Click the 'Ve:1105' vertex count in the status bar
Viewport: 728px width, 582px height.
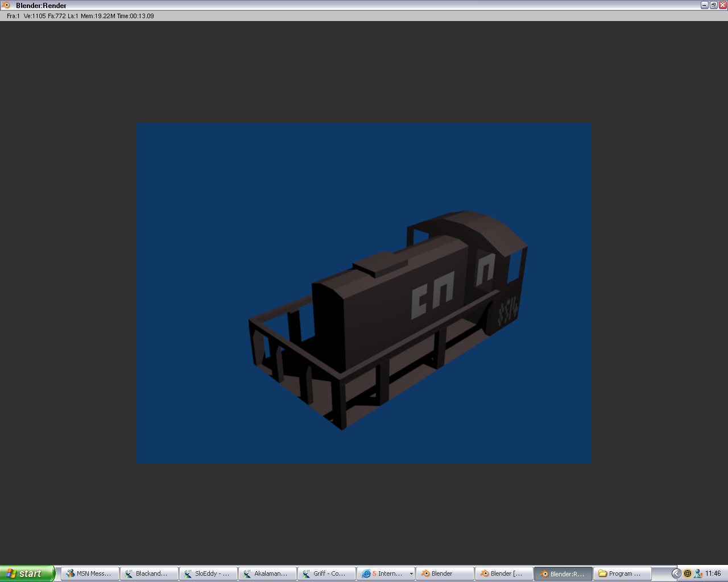35,16
